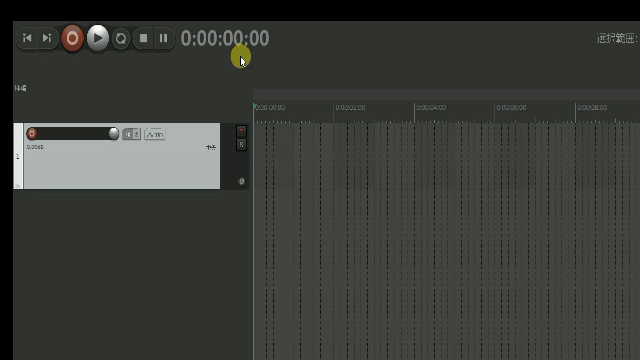This screenshot has height=360, width=640.
Task: Click ruler label 0:00:02:00
Action: (350, 107)
